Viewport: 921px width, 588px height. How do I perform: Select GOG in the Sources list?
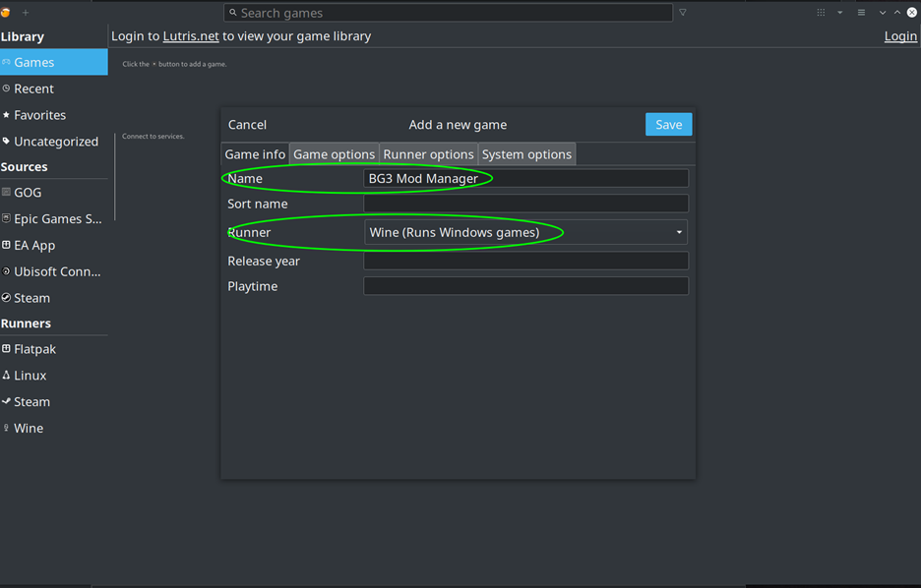click(x=28, y=193)
